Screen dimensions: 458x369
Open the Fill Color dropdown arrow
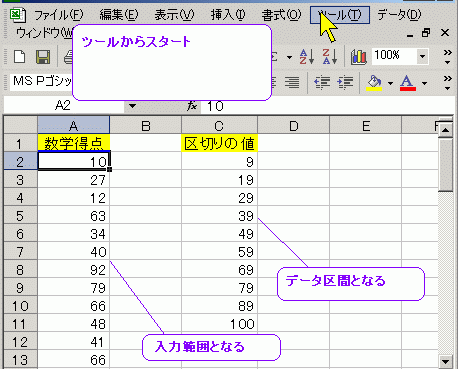coord(390,83)
